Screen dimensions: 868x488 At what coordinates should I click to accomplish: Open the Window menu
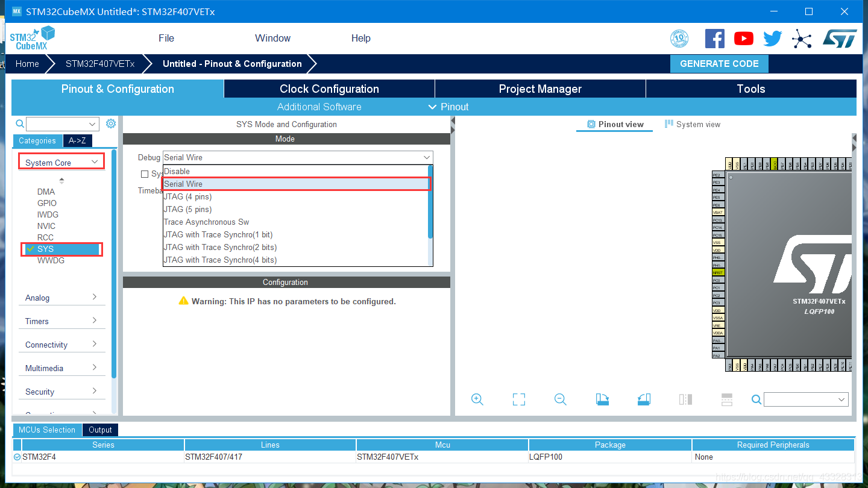[272, 38]
